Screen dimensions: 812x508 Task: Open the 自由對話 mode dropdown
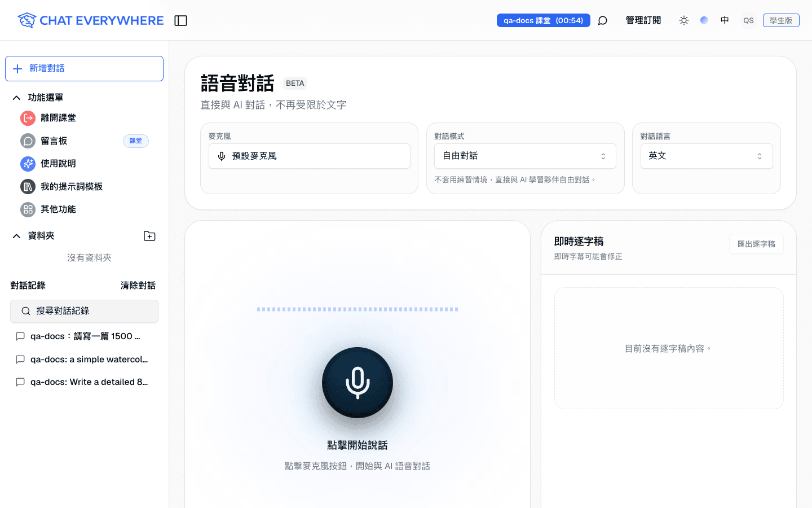525,156
